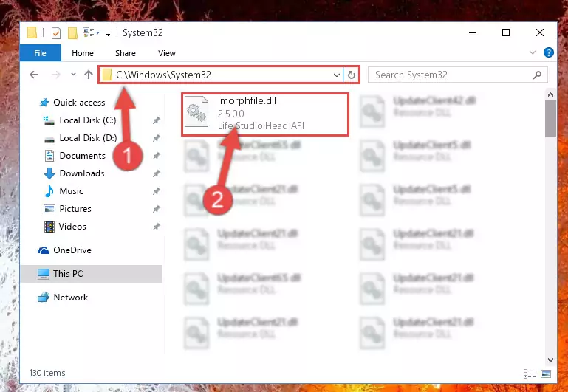Click the pin icon next to Local Disk (D:)

156,138
